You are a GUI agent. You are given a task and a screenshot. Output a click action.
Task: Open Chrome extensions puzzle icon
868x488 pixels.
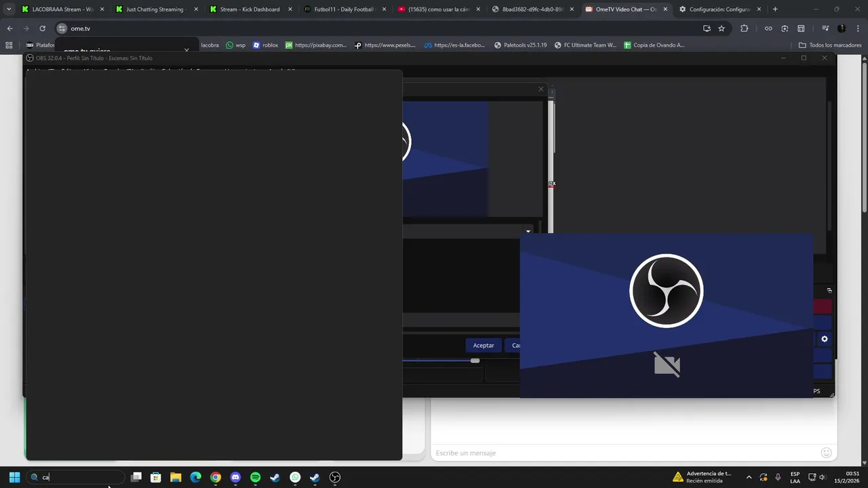click(x=744, y=28)
